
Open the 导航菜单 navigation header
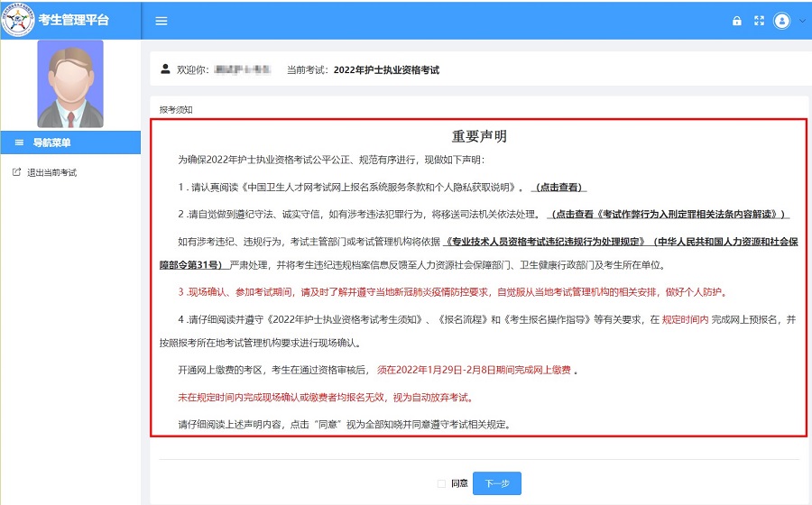(70, 142)
